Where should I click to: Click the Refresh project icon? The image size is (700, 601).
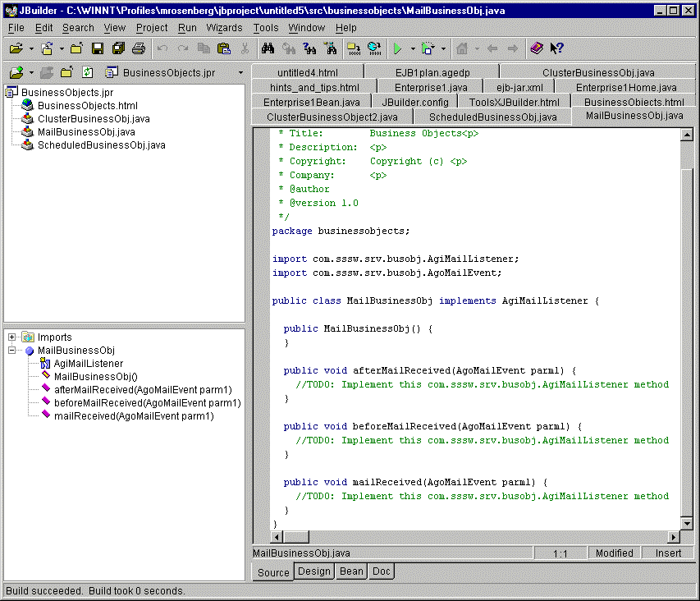(88, 72)
